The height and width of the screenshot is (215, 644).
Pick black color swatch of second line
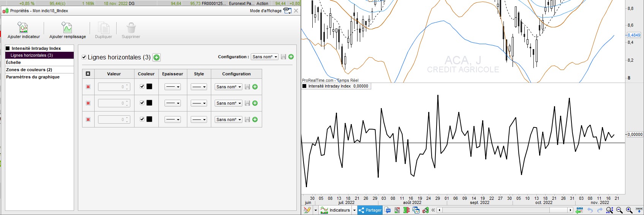[149, 103]
